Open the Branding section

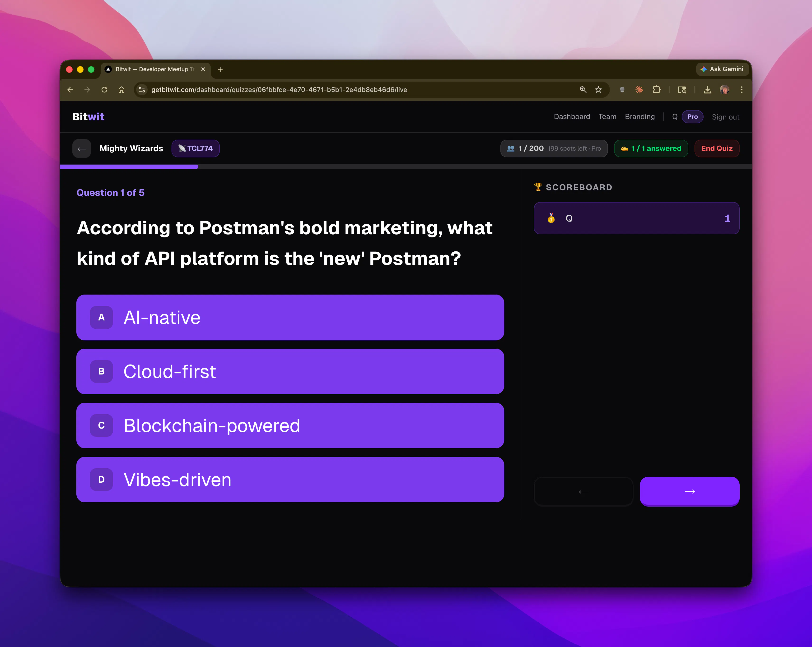click(639, 117)
